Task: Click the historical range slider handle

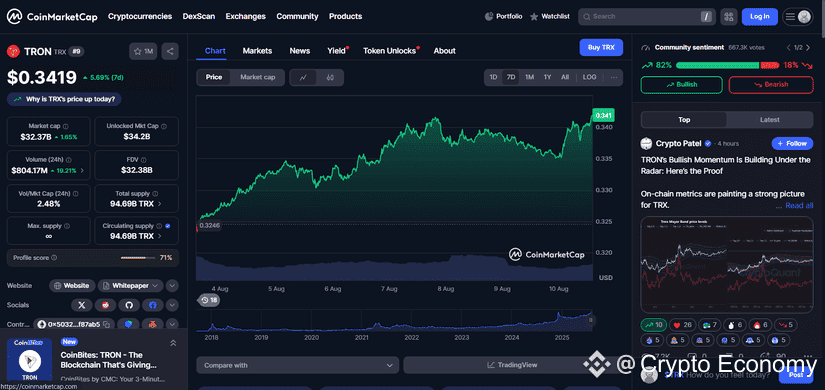Action: click(591, 320)
